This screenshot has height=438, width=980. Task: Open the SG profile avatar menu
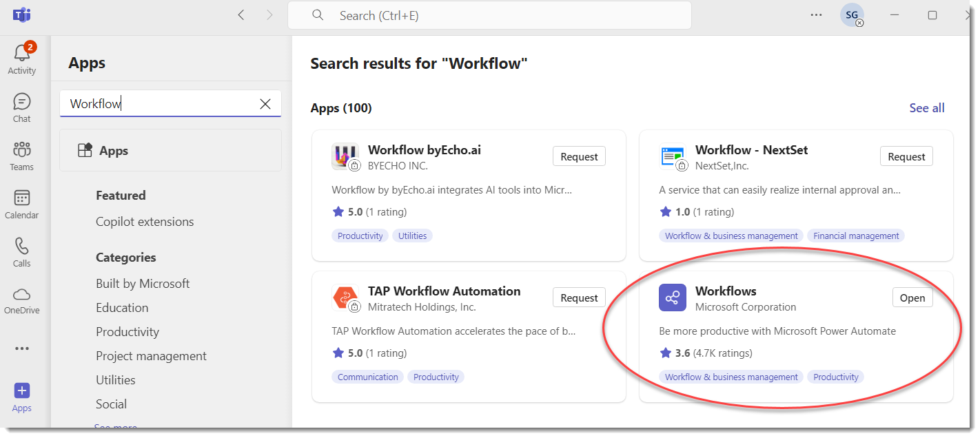852,15
